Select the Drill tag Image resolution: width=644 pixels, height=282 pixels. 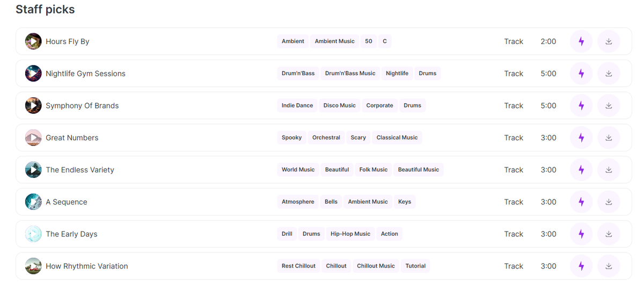[287, 234]
